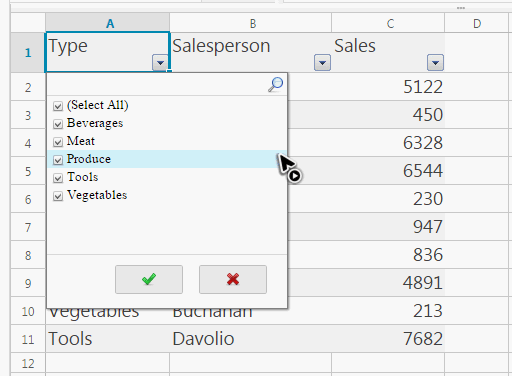The height and width of the screenshot is (376, 512).
Task: Click the Sales header cell
Action: [x=388, y=52]
